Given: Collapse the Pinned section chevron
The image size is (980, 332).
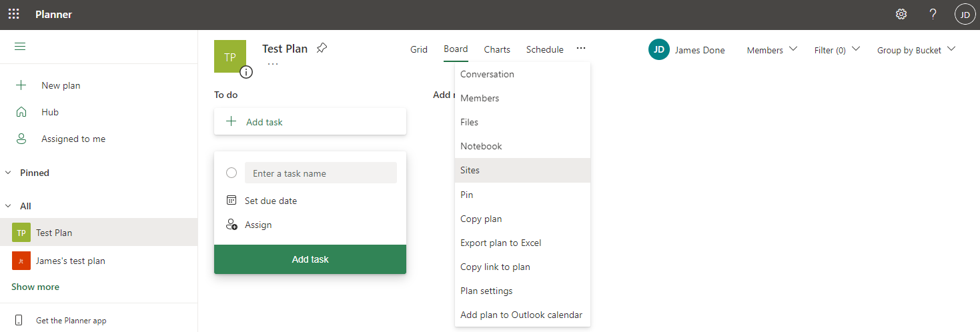Looking at the screenshot, I should click(8, 173).
